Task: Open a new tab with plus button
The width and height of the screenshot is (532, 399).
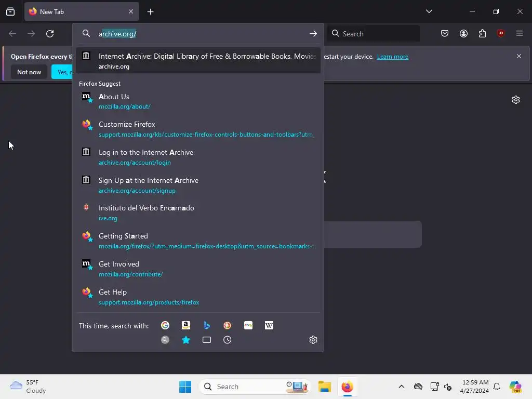Action: point(150,12)
